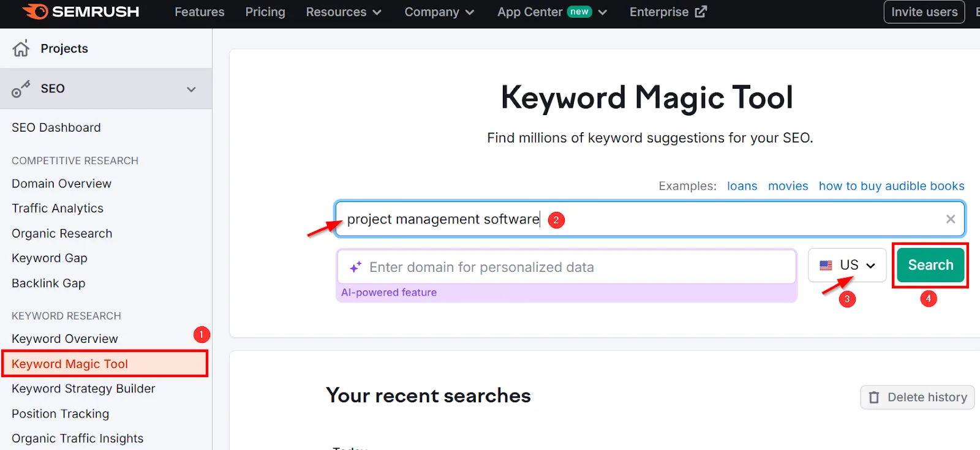Open the Resources dropdown menu

coord(344,12)
